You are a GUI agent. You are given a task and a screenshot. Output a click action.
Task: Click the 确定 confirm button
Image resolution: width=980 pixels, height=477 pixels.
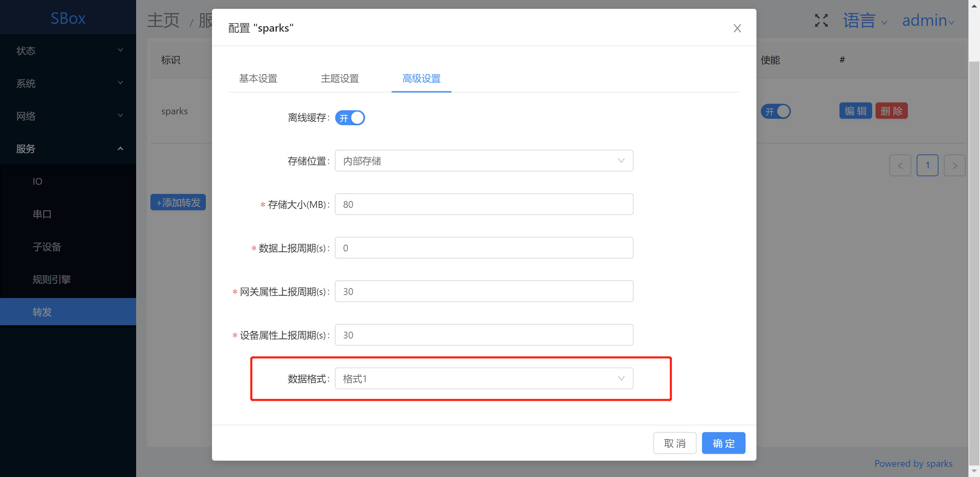click(723, 443)
